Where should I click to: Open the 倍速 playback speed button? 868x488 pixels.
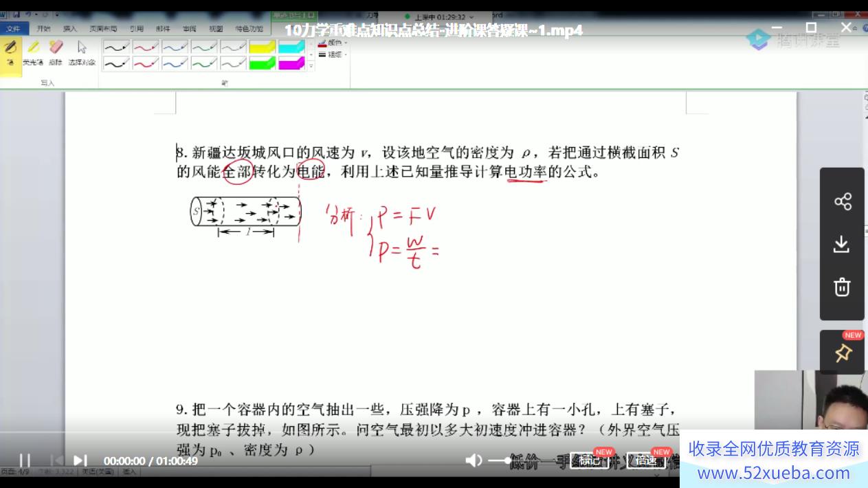point(646,461)
